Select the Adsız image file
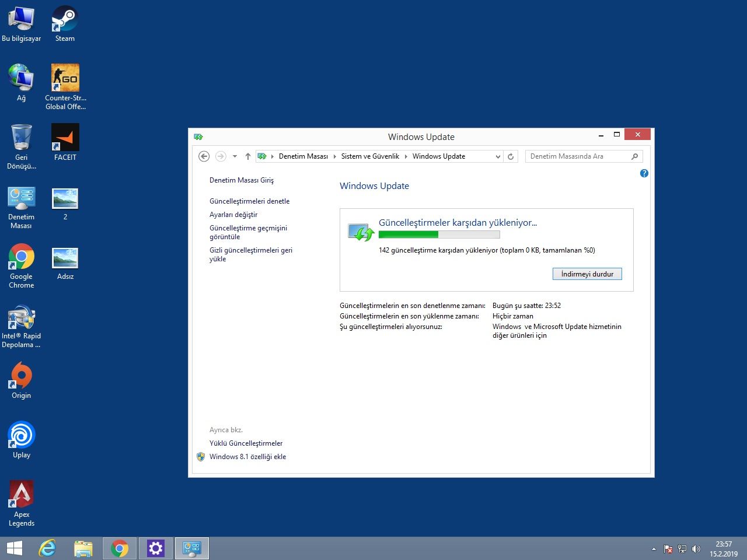Image resolution: width=747 pixels, height=560 pixels. tap(65, 264)
